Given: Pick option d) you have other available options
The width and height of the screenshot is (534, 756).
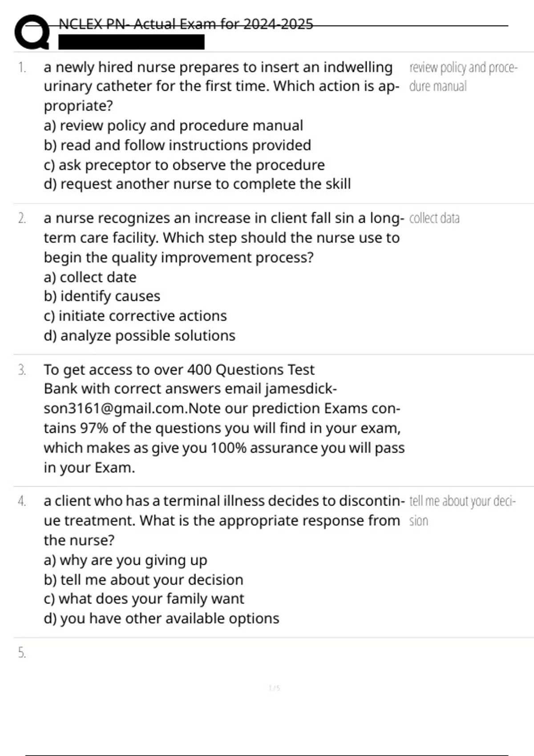Looking at the screenshot, I should click(x=161, y=618).
